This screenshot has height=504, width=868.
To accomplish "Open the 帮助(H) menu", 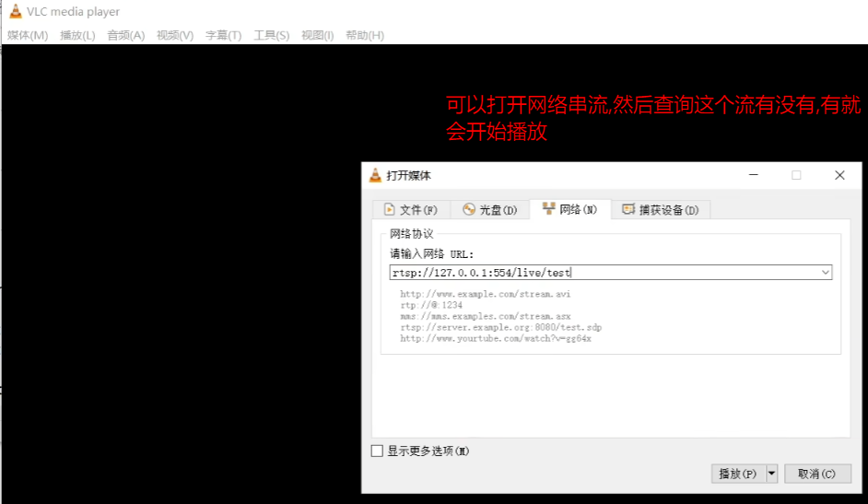I will pos(365,35).
